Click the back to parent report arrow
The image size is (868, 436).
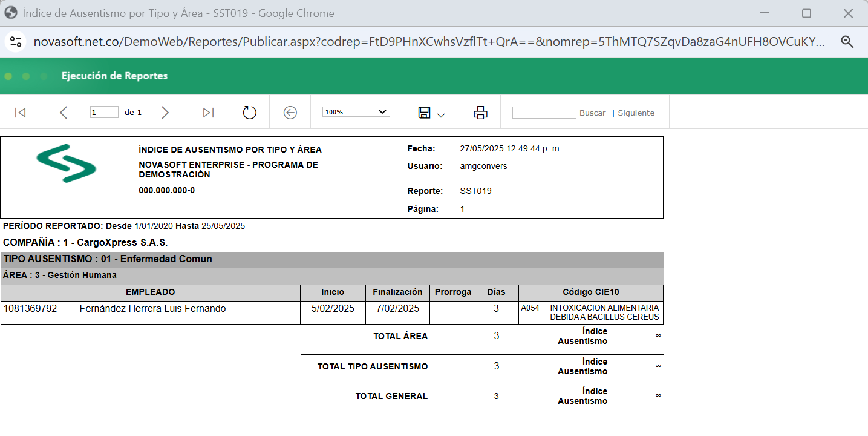(x=290, y=113)
